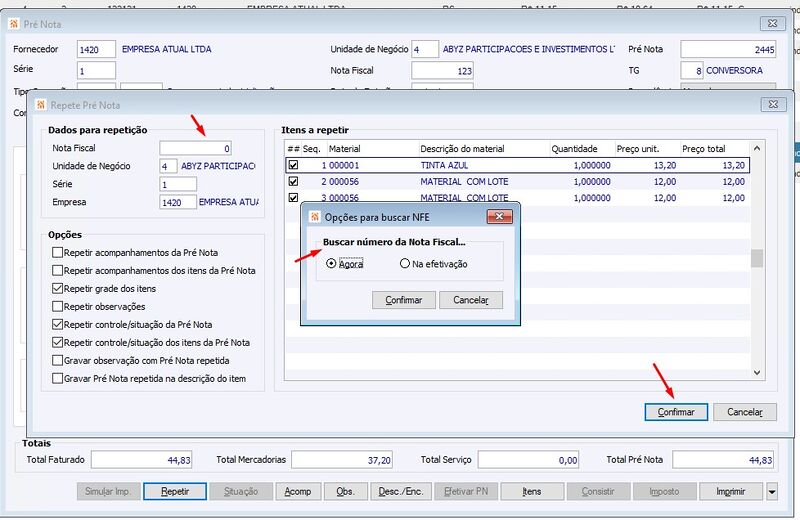
Task: Click the Unidade de Negócio field in Pré Nota
Action: (425, 49)
